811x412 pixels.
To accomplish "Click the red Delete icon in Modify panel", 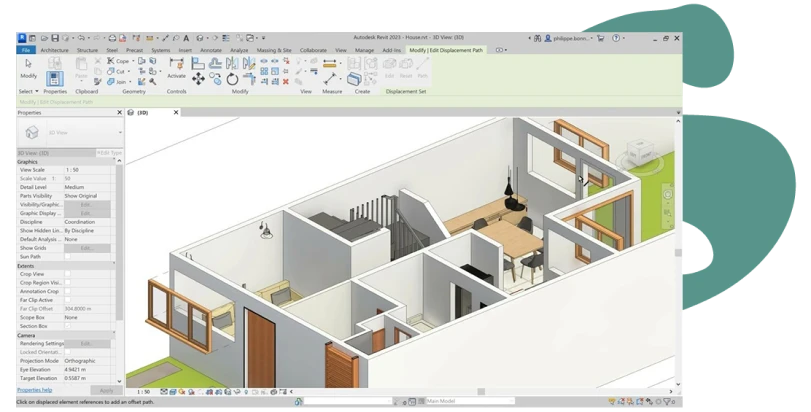I will 286,82.
